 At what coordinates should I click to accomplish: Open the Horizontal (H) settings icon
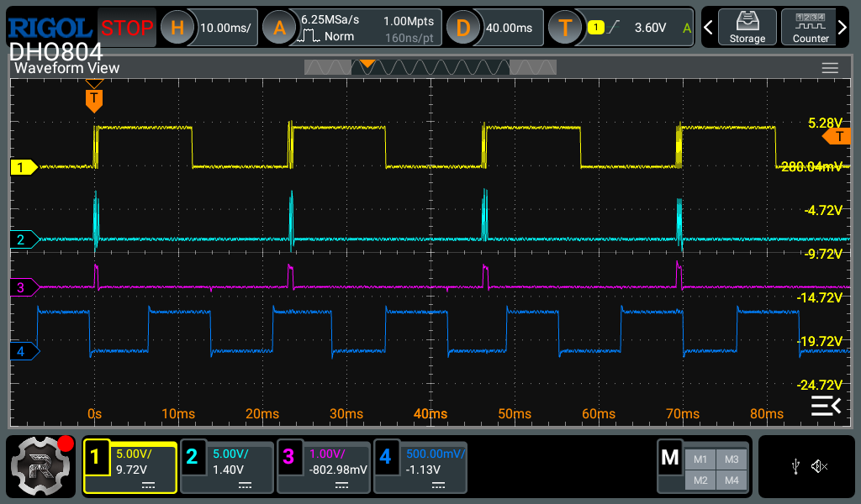[177, 28]
